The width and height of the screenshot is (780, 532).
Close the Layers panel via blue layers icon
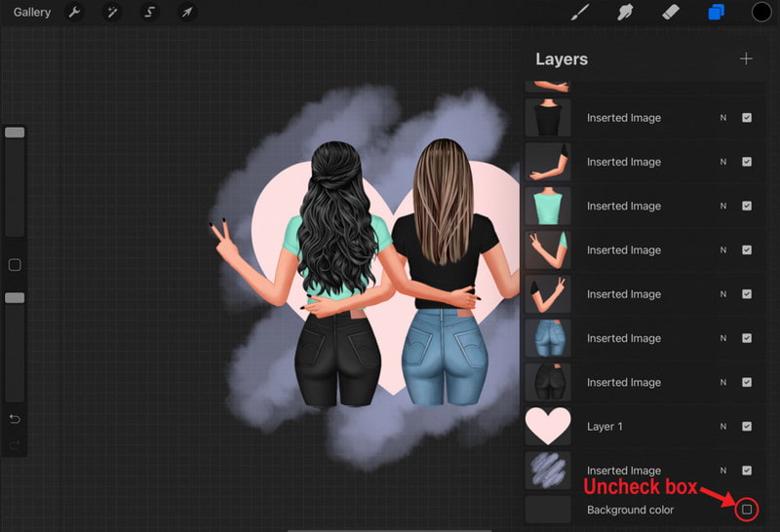(716, 12)
